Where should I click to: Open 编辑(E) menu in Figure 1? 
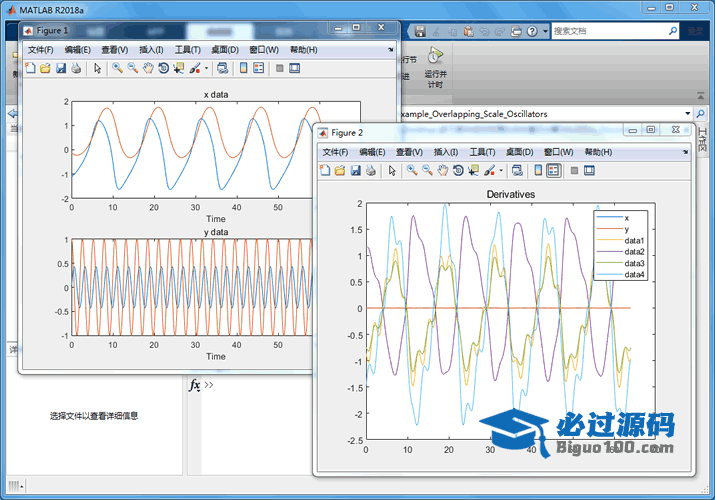click(78, 50)
